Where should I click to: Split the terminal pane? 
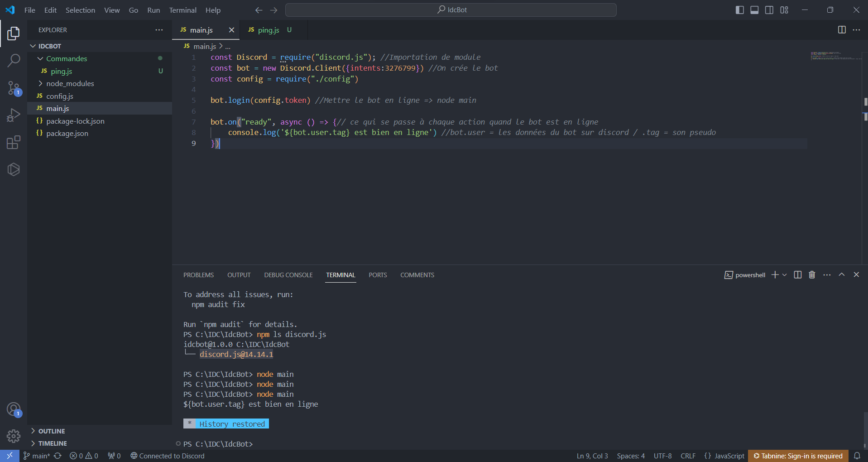point(798,275)
